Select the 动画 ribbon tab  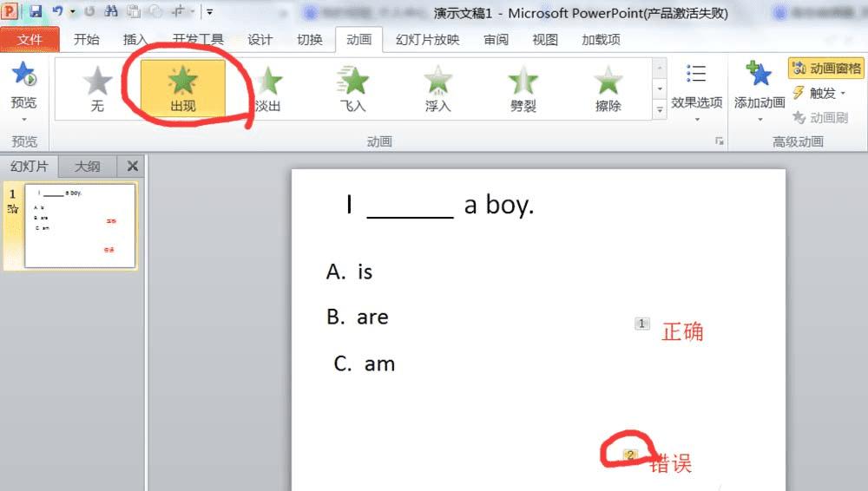pyautogui.click(x=358, y=39)
